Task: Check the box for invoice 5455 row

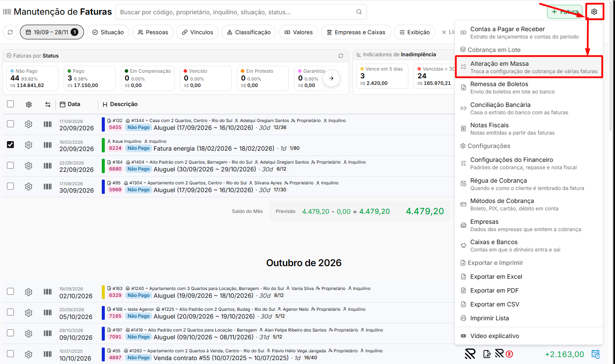Action: pyautogui.click(x=10, y=124)
